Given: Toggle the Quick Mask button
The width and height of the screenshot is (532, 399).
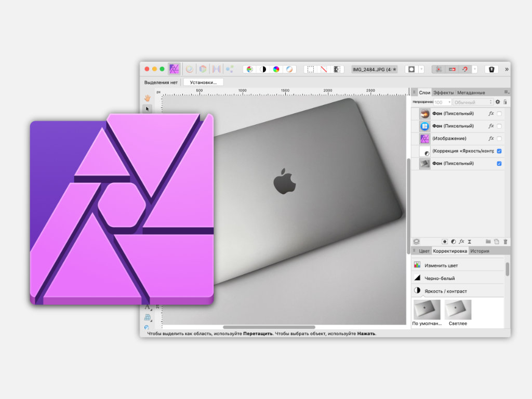Looking at the screenshot, I should (x=411, y=69).
